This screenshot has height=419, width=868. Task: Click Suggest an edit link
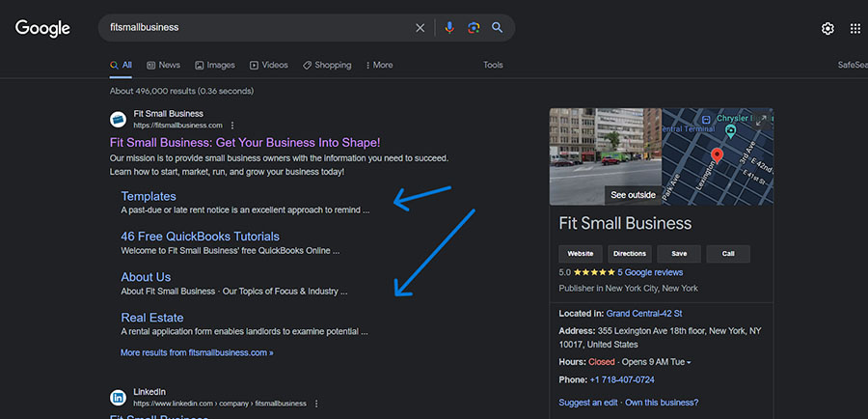(588, 403)
